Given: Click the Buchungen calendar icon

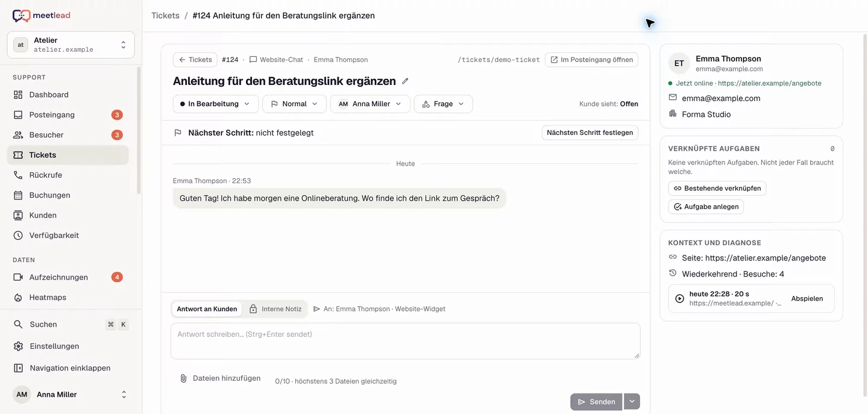Looking at the screenshot, I should click(x=18, y=195).
